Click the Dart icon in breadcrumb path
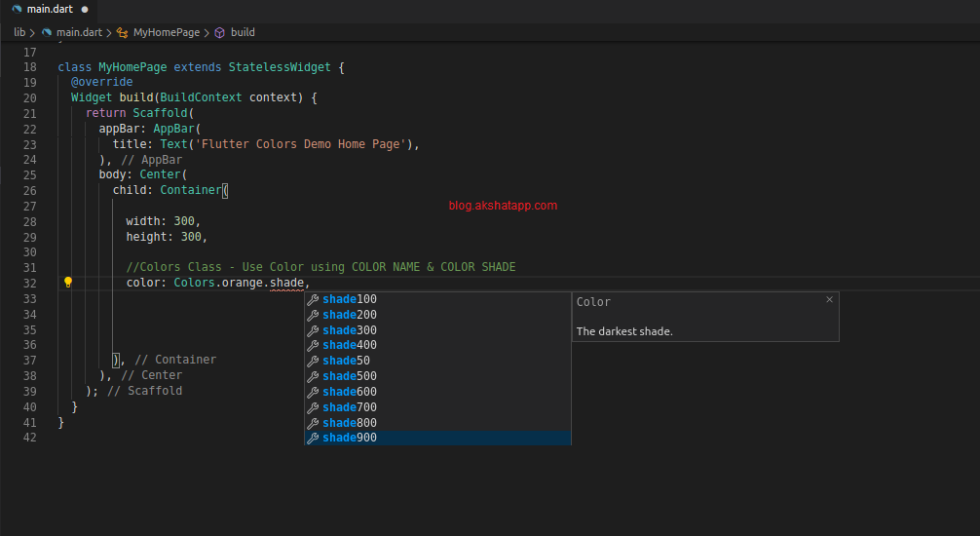980x536 pixels. tap(46, 32)
